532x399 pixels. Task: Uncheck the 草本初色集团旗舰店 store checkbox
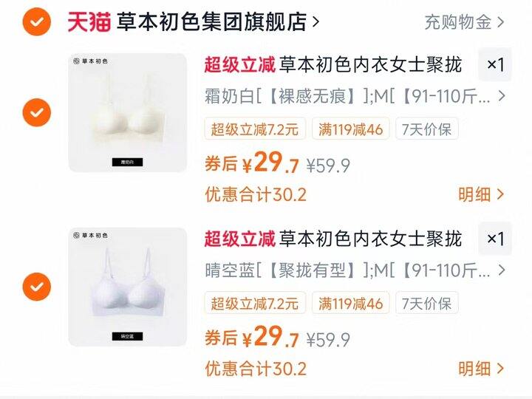pyautogui.click(x=37, y=21)
